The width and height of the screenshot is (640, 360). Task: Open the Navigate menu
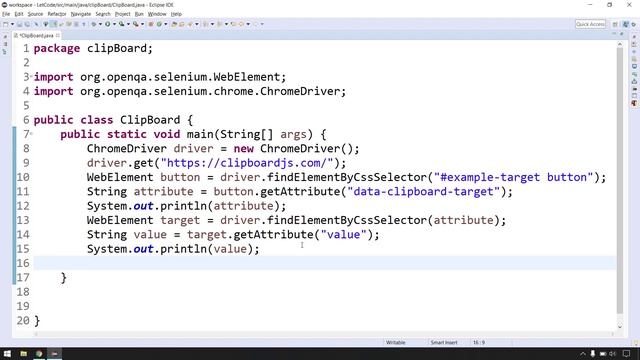pyautogui.click(x=81, y=14)
